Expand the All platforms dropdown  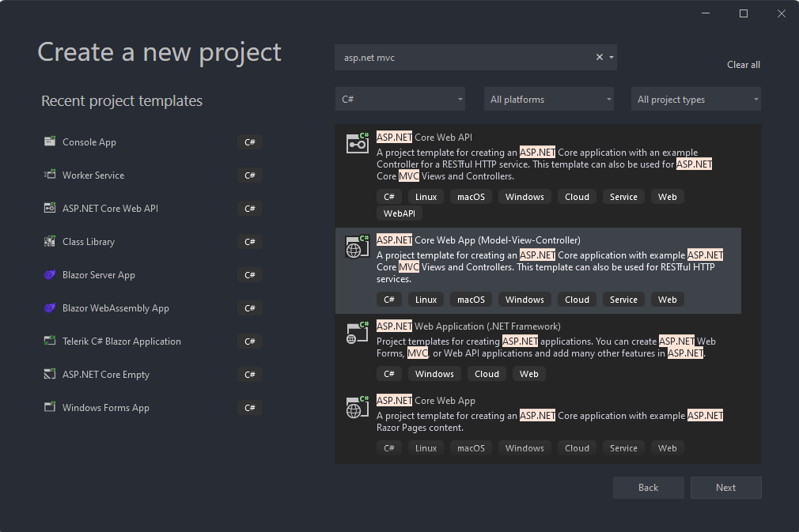pyautogui.click(x=549, y=100)
